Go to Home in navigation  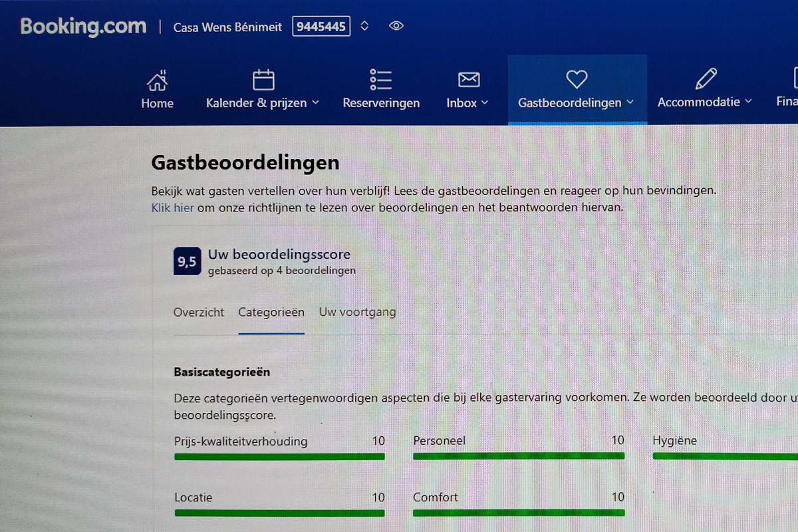(157, 103)
